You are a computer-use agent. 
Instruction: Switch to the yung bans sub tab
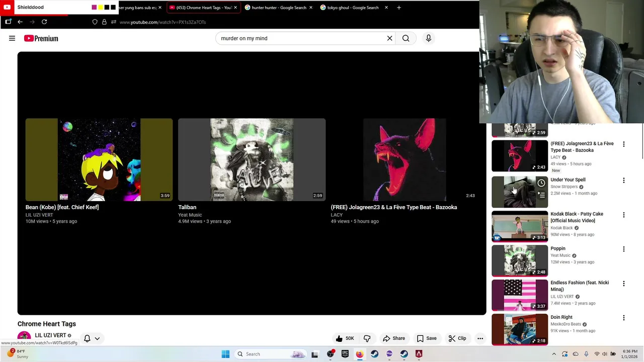pyautogui.click(x=137, y=8)
